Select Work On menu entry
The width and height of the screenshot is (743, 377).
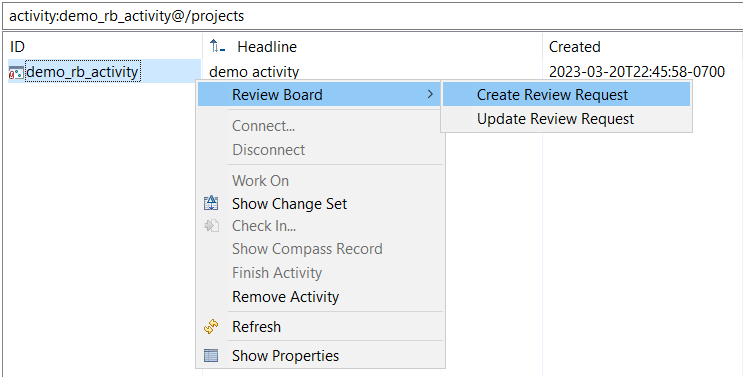coord(260,181)
